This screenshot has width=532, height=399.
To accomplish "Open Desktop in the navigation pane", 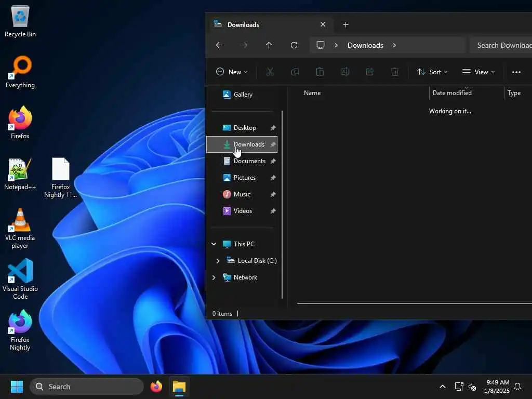I will pyautogui.click(x=240, y=128).
